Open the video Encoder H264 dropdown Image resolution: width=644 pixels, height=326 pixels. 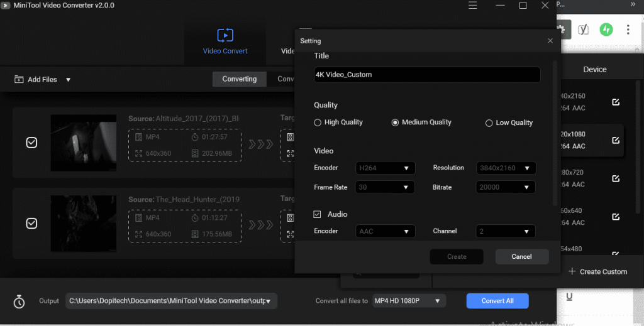click(x=386, y=168)
